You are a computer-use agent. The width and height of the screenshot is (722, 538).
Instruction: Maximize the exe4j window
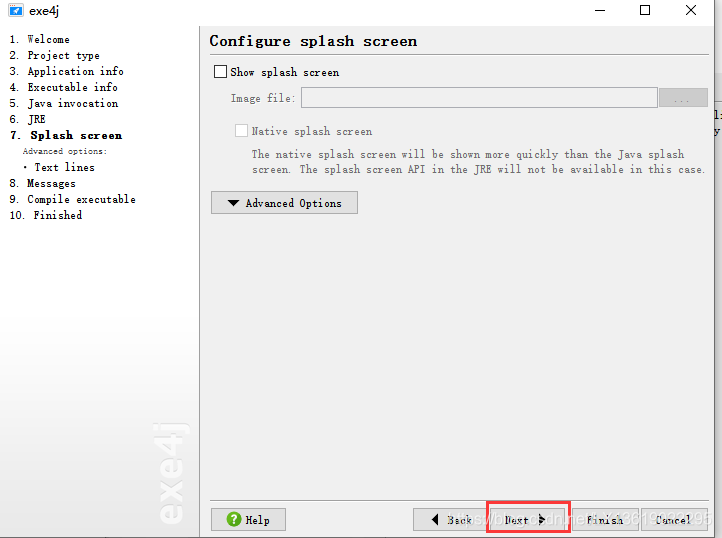click(x=645, y=10)
